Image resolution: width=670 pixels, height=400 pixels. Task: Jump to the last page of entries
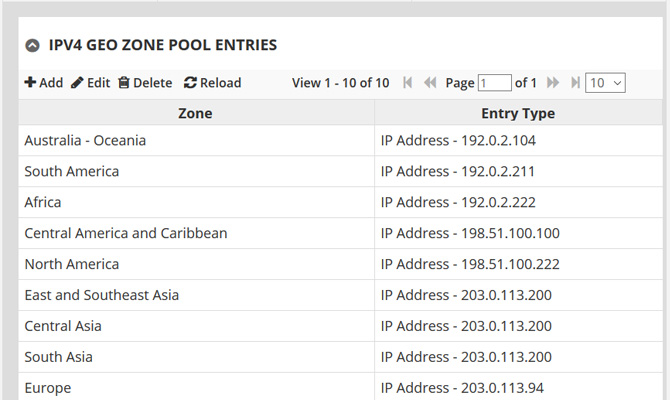[575, 83]
